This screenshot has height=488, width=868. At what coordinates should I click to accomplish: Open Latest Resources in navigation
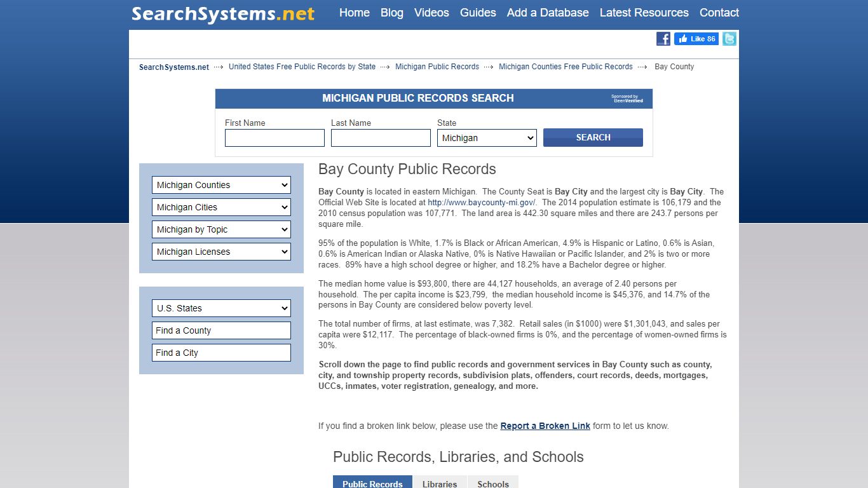pyautogui.click(x=644, y=13)
